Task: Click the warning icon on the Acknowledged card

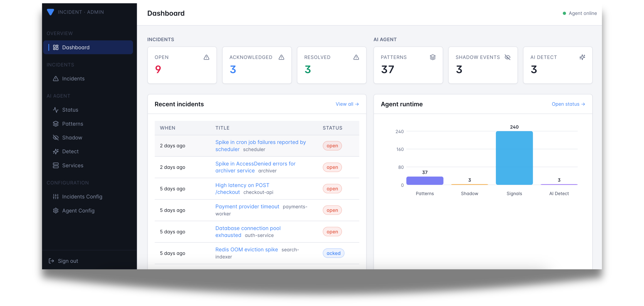Action: [281, 57]
